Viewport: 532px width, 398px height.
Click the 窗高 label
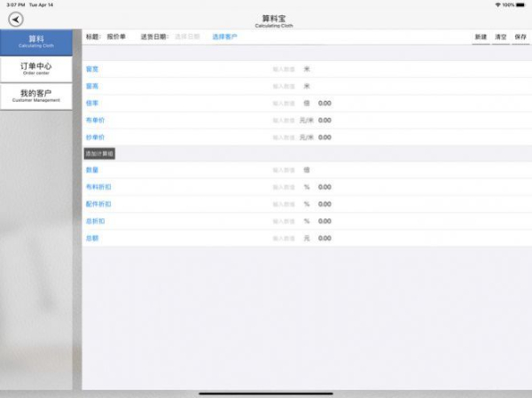92,86
